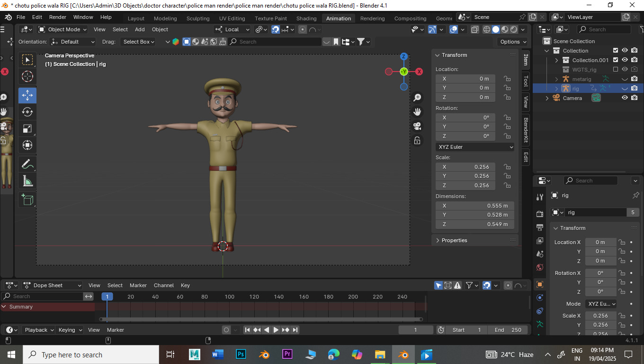Pick the Scale tool
The width and height of the screenshot is (644, 364).
[27, 128]
